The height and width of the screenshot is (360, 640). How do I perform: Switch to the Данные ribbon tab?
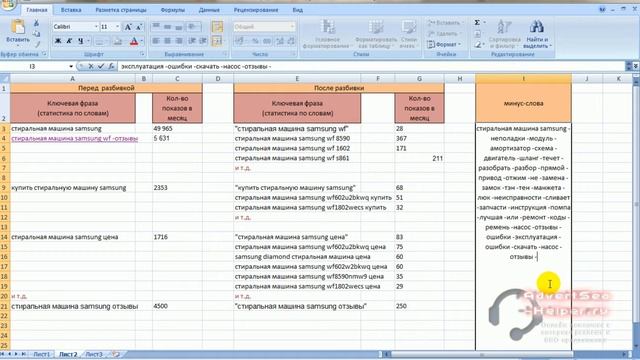(x=209, y=10)
